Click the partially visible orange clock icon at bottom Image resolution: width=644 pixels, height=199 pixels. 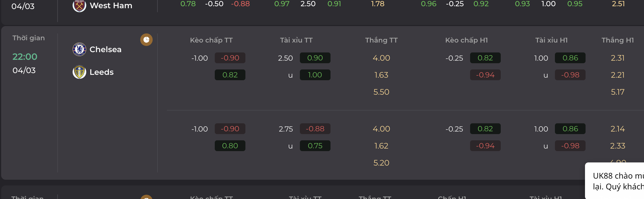click(x=146, y=197)
